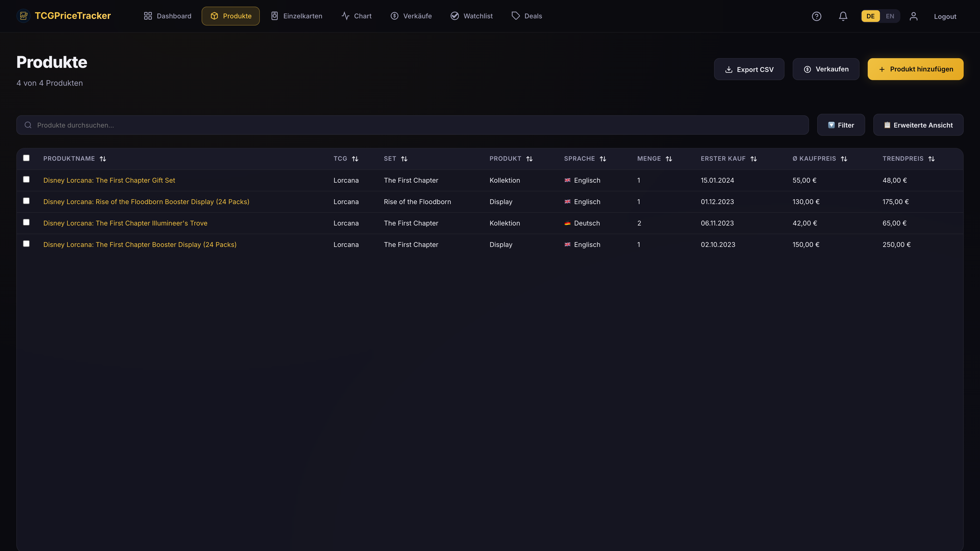Click the search magnifier icon
The height and width of the screenshot is (551, 980).
click(x=28, y=125)
